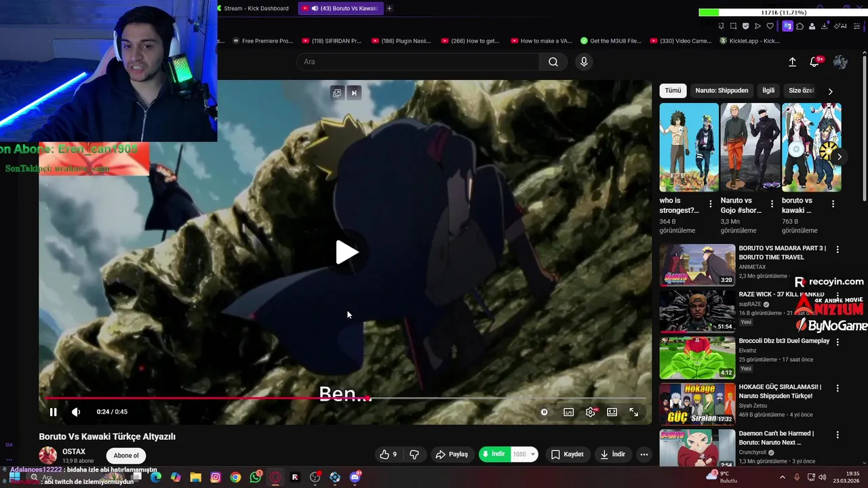
Task: Switch to Stream - Kick Dashboard tab
Action: (255, 8)
